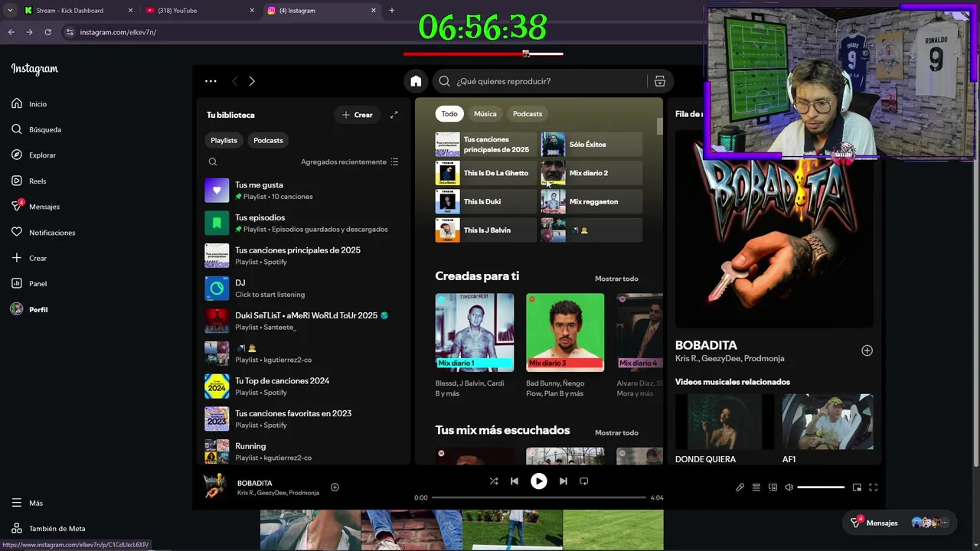
Task: Open Running playlist
Action: [x=302, y=452]
